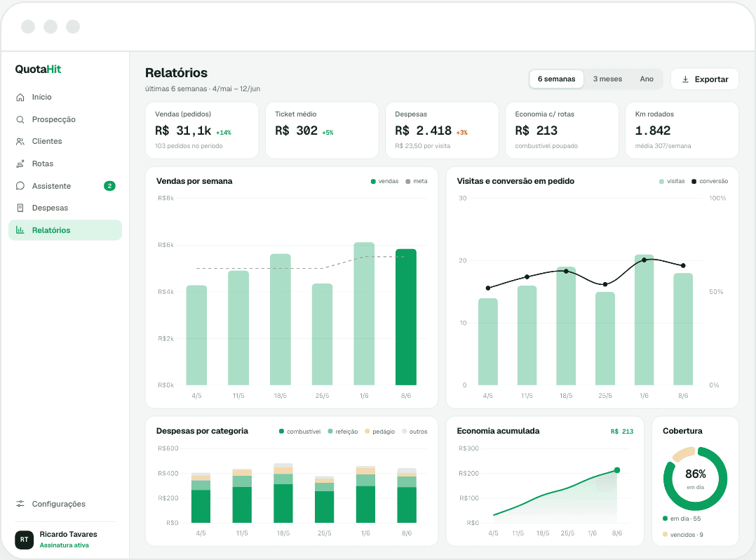Click the Vendas (pedidos) card
The width and height of the screenshot is (756, 560).
point(202,131)
